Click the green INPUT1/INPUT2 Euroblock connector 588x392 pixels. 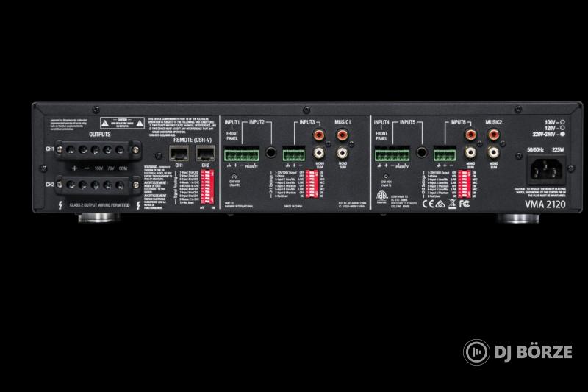(x=242, y=154)
